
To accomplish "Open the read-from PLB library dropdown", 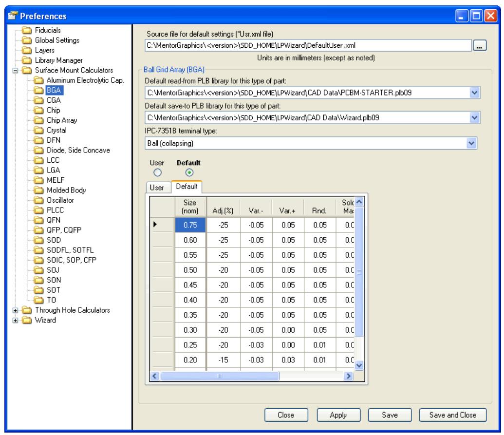I will pyautogui.click(x=474, y=93).
